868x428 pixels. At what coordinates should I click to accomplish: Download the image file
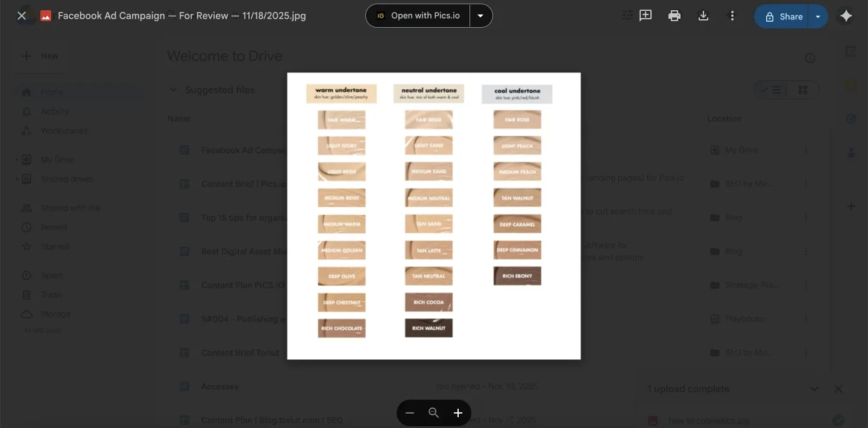click(x=703, y=16)
